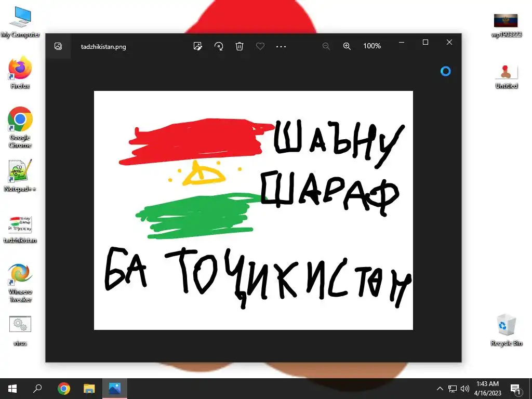Image resolution: width=532 pixels, height=399 pixels.
Task: Click the tadzhikistan.png file name in title bar
Action: tap(103, 47)
